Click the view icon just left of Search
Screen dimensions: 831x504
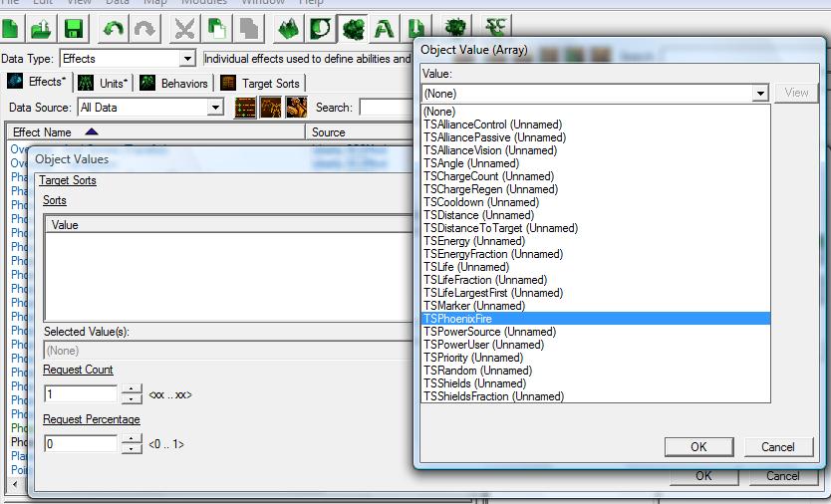pyautogui.click(x=296, y=108)
